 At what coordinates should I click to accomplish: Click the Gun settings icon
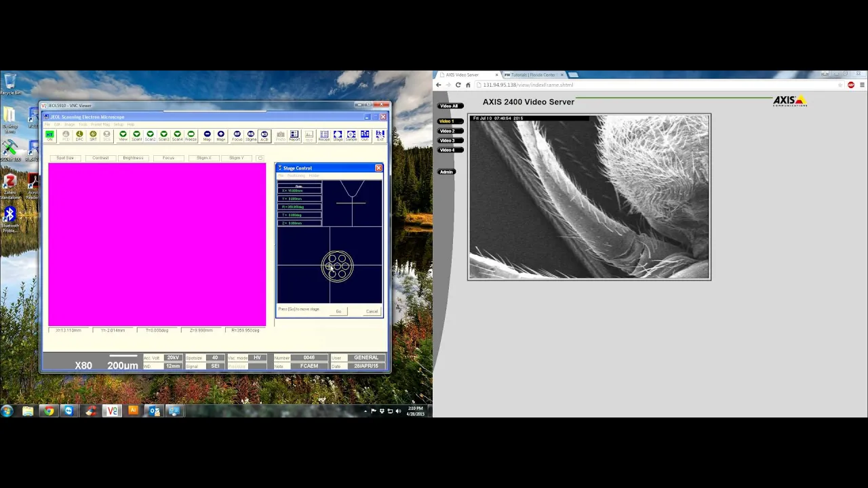pos(365,136)
